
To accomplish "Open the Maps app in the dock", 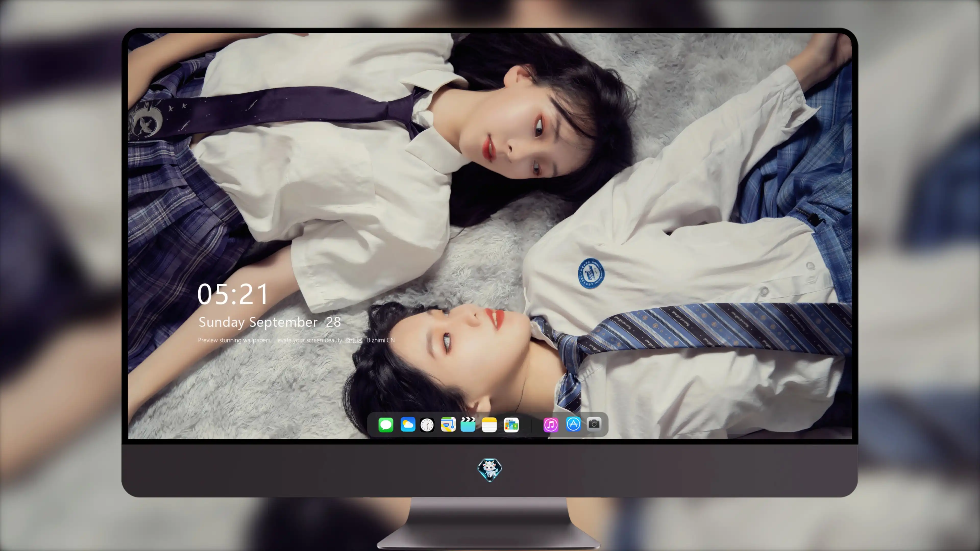I will click(448, 424).
